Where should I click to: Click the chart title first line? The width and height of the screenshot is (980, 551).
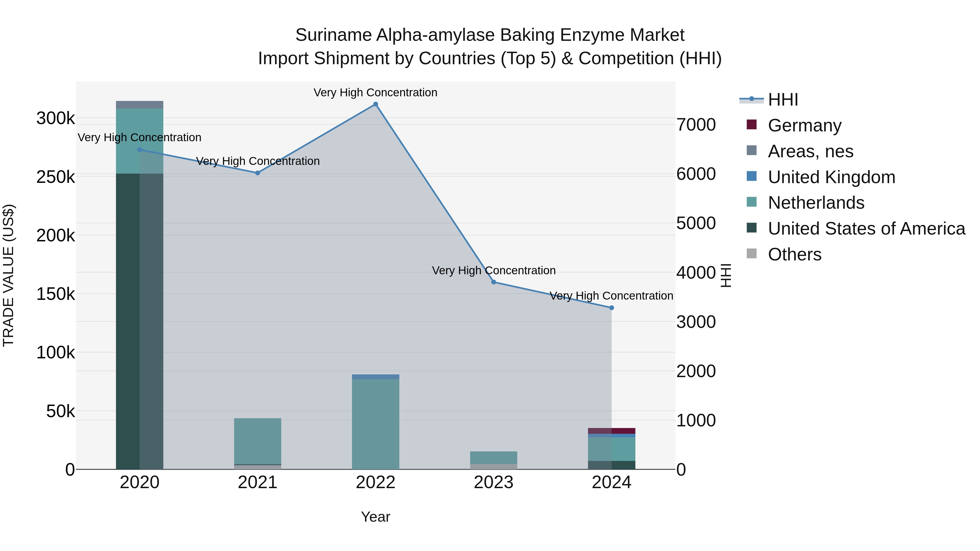point(490,35)
